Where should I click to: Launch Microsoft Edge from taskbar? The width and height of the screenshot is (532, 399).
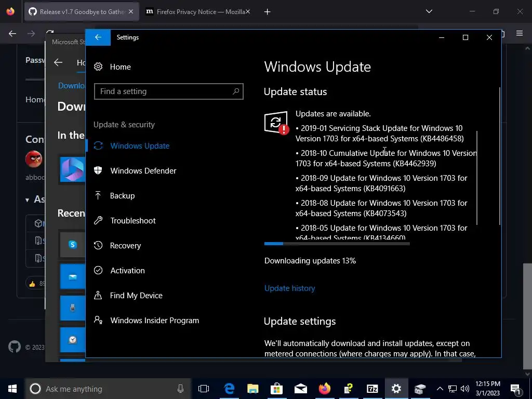229,389
